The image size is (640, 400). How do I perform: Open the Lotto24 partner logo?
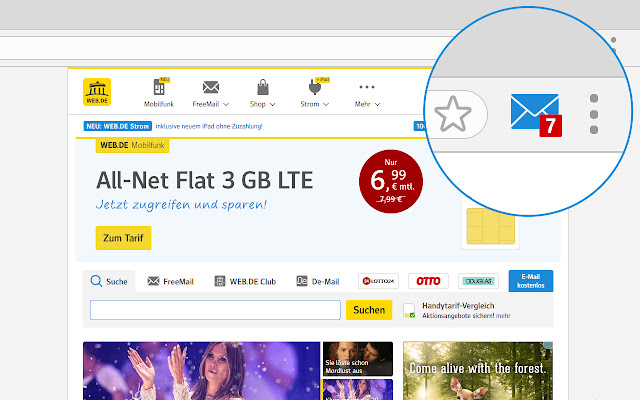coord(378,281)
